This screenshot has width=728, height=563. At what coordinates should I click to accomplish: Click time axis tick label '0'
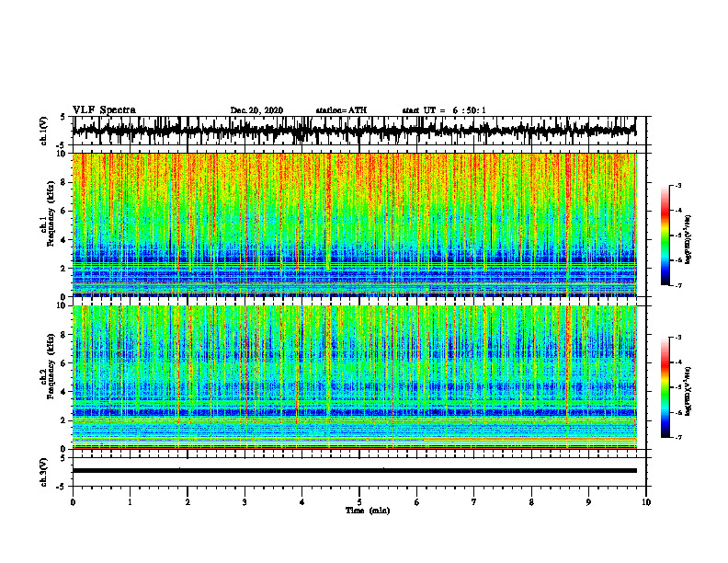pos(73,502)
